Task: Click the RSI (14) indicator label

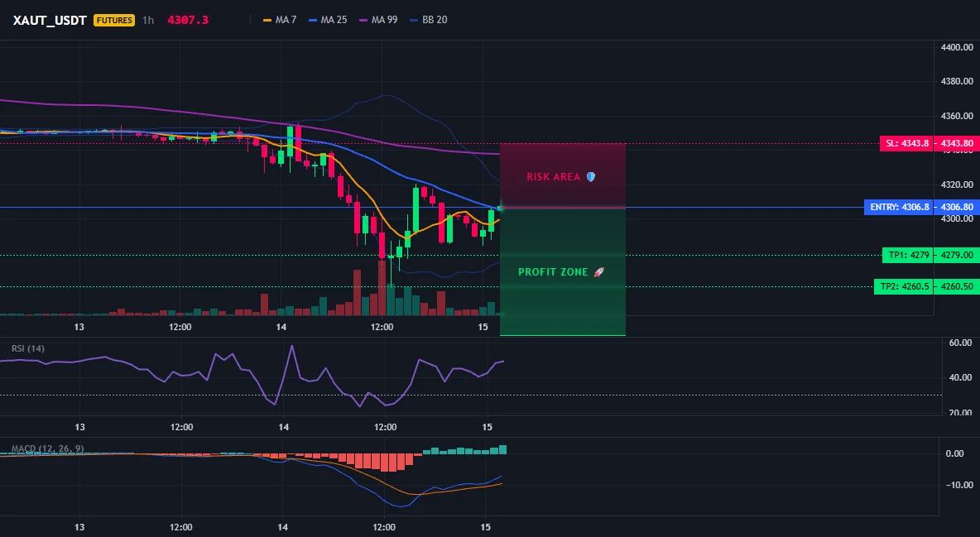Action: pyautogui.click(x=28, y=348)
